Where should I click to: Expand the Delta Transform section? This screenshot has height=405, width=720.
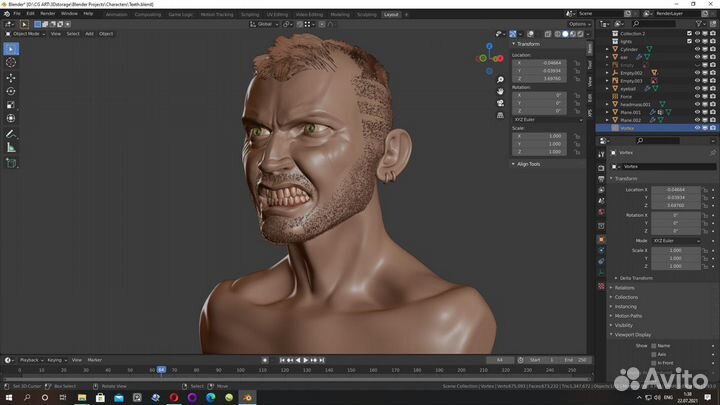[637, 277]
